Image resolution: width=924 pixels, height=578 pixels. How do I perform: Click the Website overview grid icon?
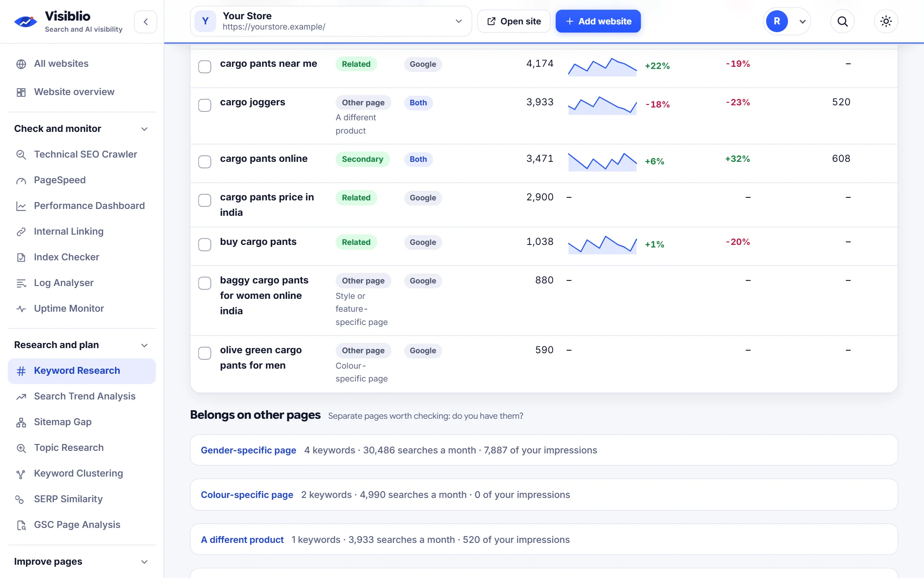[21, 92]
